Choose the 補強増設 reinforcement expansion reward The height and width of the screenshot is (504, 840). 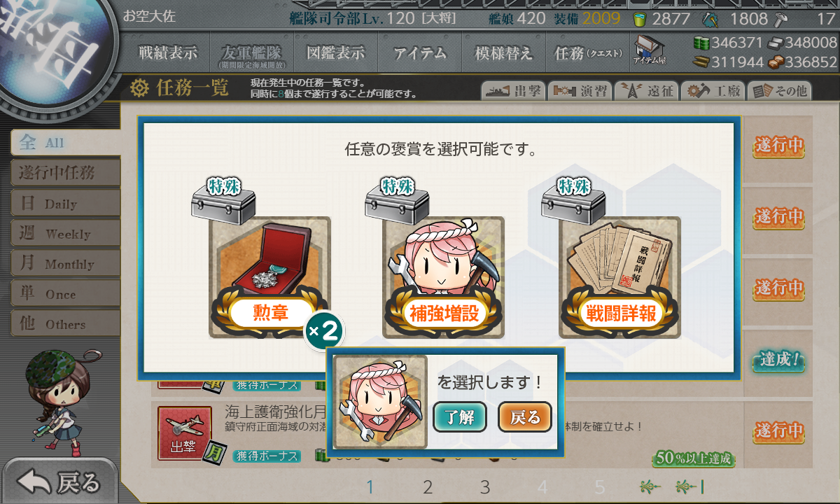coord(443,278)
